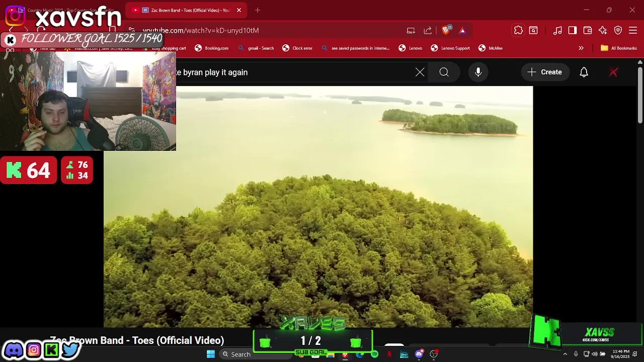Open the Leo AI sparkle icon

(603, 30)
